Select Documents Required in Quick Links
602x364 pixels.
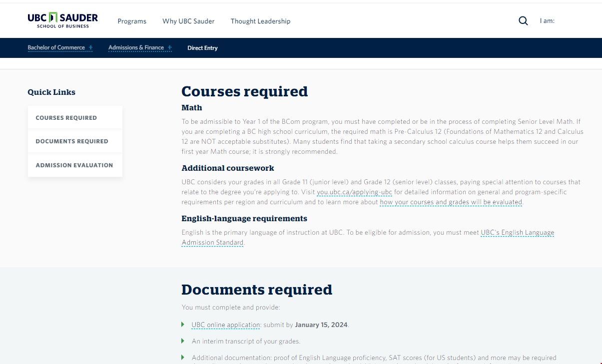click(72, 141)
